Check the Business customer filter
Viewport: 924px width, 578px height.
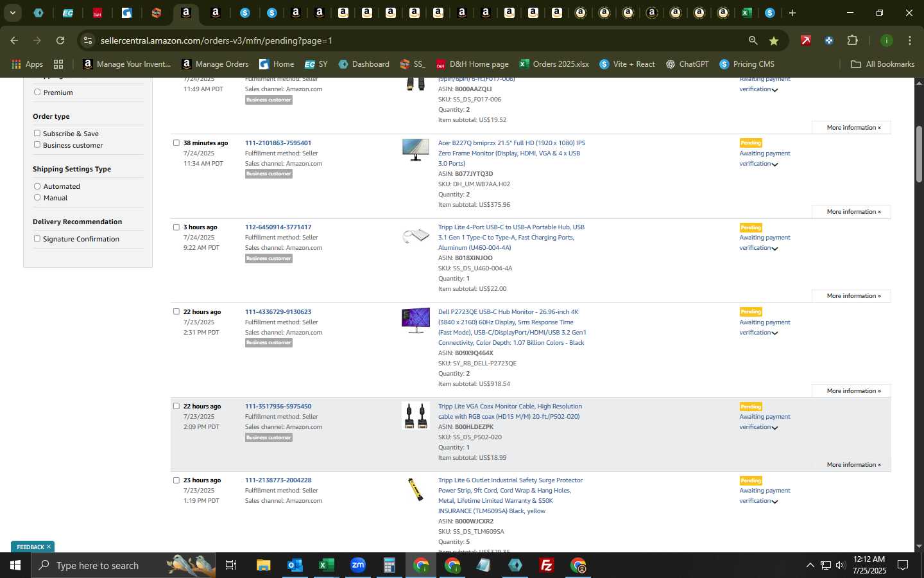point(37,144)
